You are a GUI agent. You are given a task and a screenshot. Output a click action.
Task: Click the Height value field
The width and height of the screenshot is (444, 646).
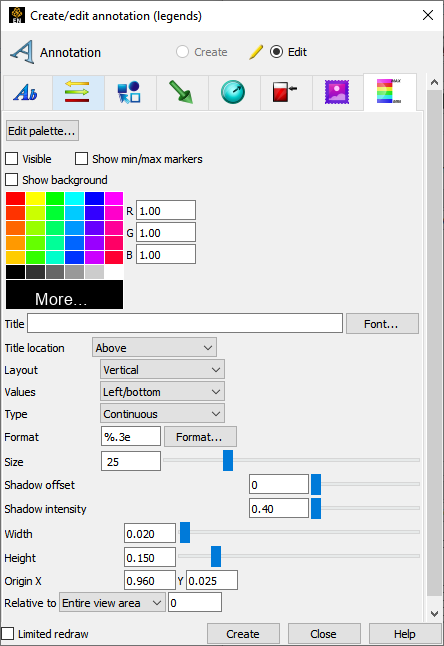click(150, 557)
